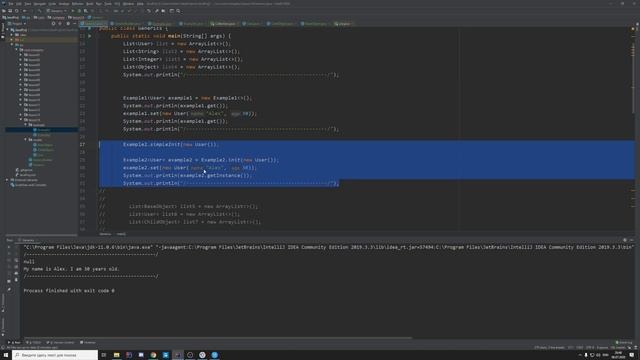Hide the Run tool window
Screen dimensions: 640x360
pyautogui.click(x=632, y=240)
